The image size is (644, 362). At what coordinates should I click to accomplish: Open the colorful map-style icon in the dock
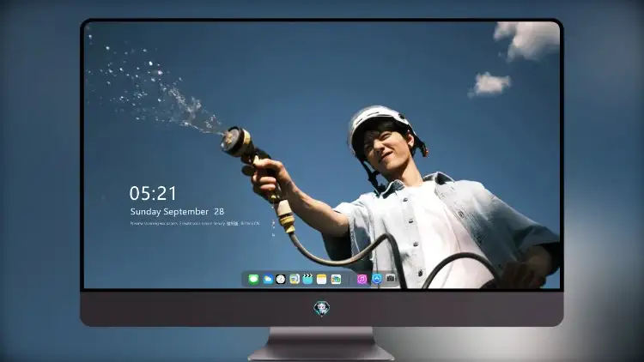point(336,279)
